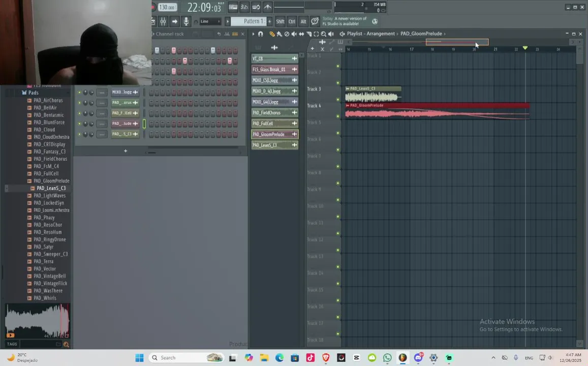The width and height of the screenshot is (588, 366).
Task: Click the arrow typing-keyboard icon
Action: pos(175,21)
